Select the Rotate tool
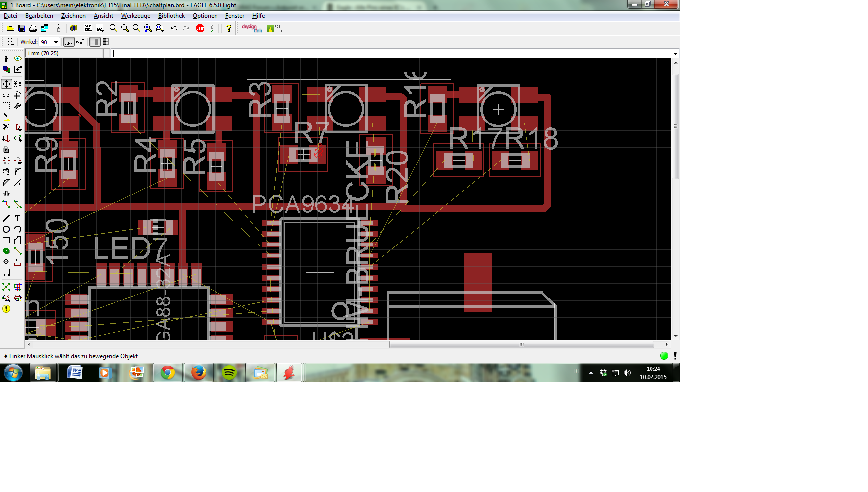This screenshot has width=868, height=492. tap(18, 95)
